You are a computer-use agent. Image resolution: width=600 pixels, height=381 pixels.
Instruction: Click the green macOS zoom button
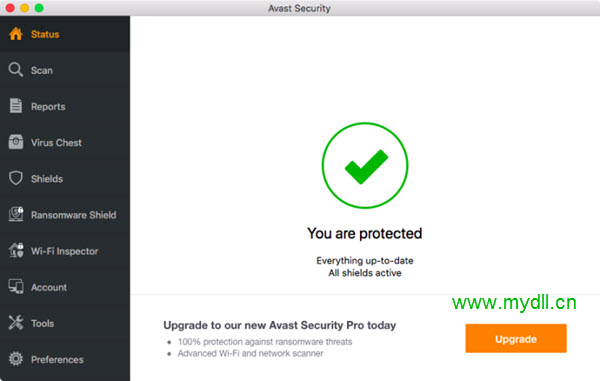coord(39,8)
